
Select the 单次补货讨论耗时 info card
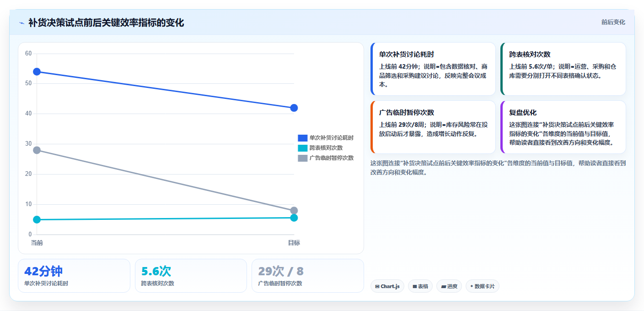coord(433,69)
